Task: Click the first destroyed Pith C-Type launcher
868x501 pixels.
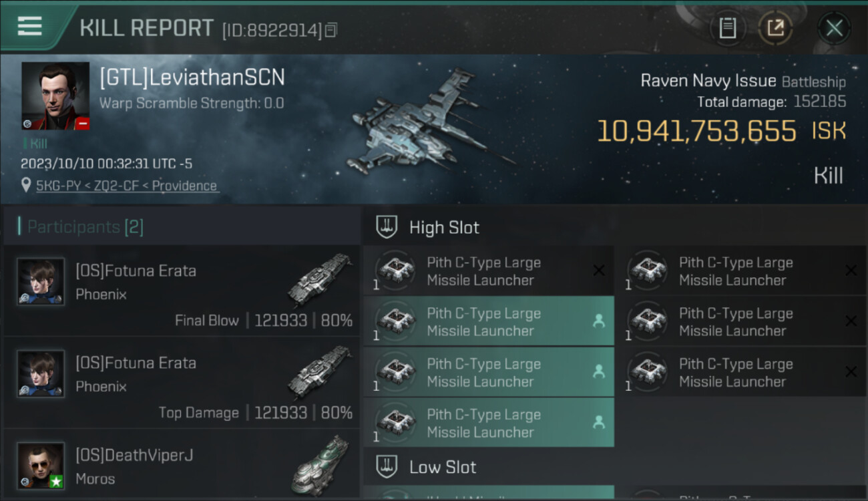Action: click(x=489, y=271)
